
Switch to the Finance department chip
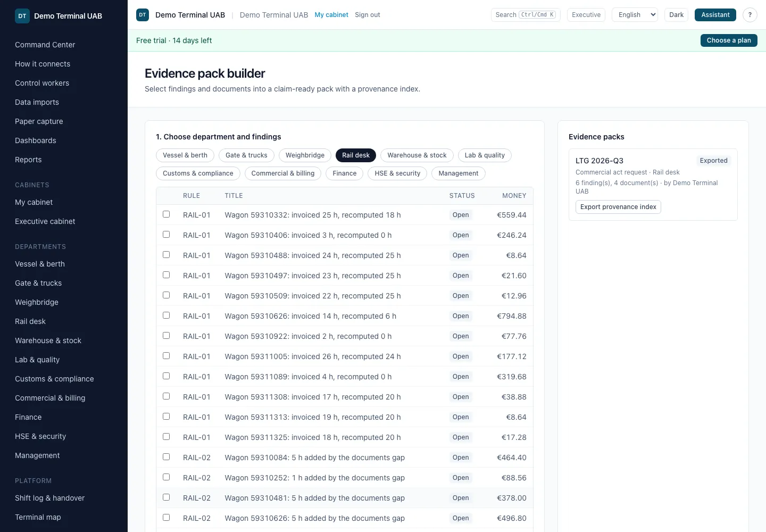(x=345, y=173)
